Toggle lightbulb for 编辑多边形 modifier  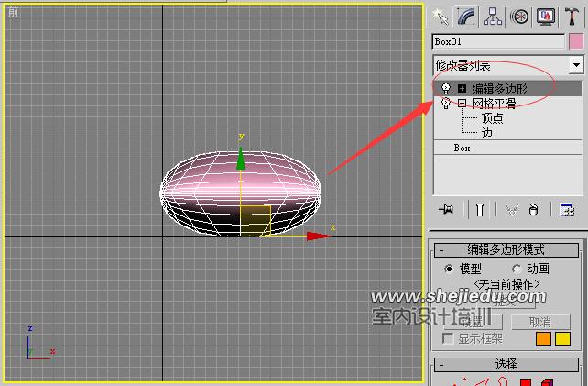coord(445,89)
